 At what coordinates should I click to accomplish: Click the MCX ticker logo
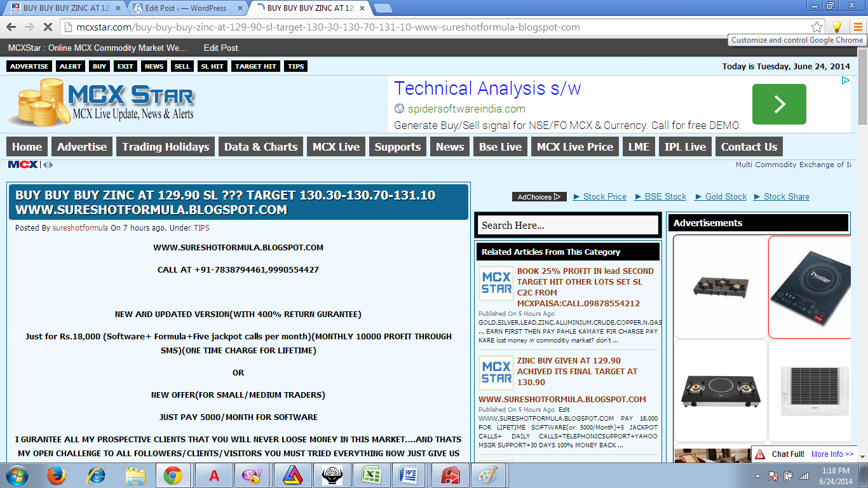click(23, 165)
